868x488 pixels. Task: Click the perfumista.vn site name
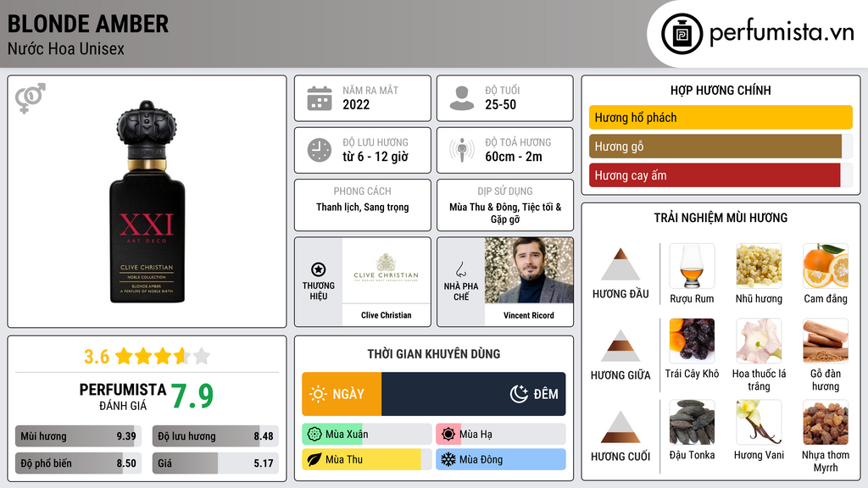782,33
